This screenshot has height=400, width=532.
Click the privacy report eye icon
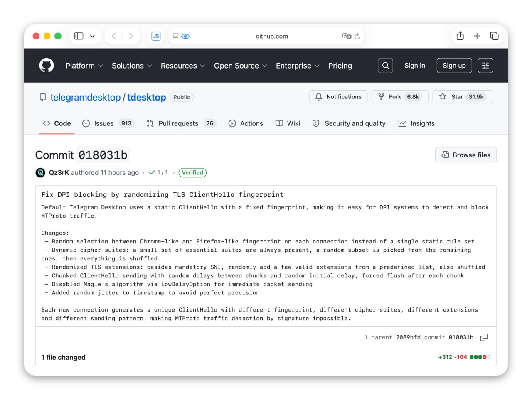point(185,36)
